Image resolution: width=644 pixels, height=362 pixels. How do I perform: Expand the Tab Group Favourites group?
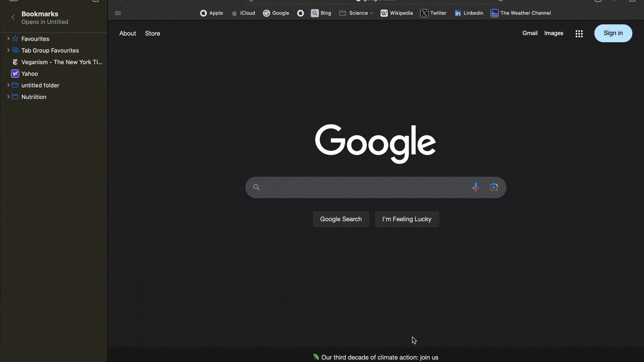8,50
